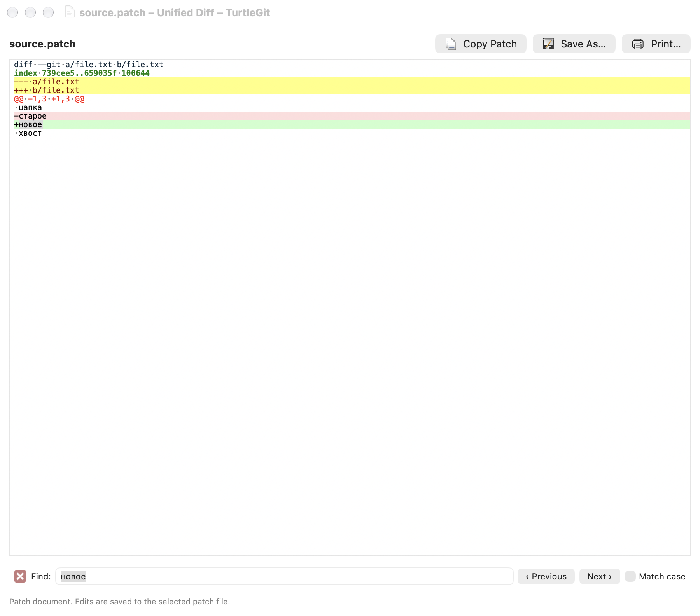
Task: Select the hunk header '@@ -1,3 +1,3 @@'
Action: [49, 99]
